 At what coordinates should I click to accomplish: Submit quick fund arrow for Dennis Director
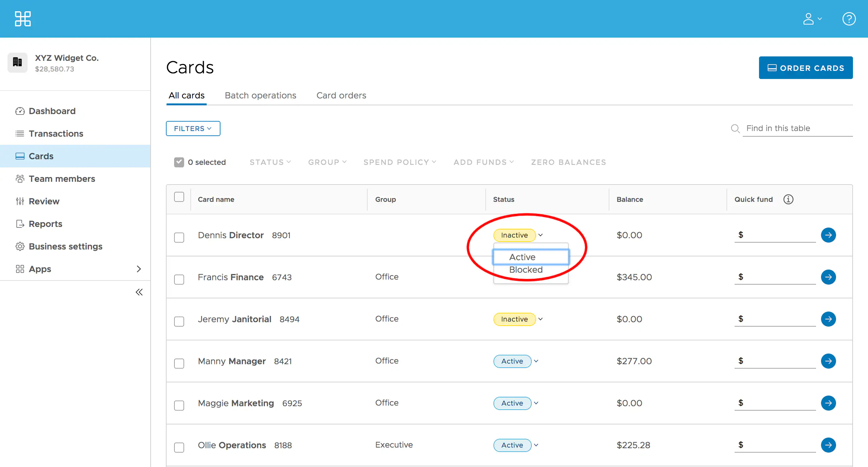pyautogui.click(x=828, y=235)
